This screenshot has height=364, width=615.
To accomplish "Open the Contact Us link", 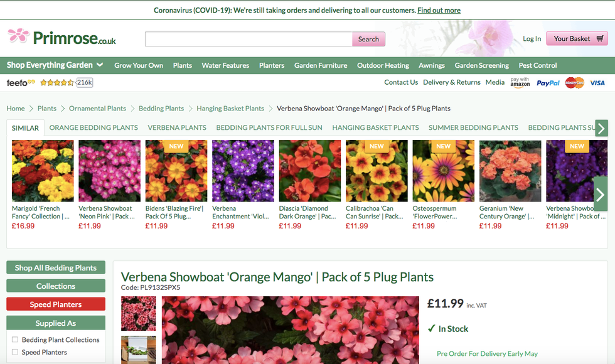I will [x=401, y=82].
